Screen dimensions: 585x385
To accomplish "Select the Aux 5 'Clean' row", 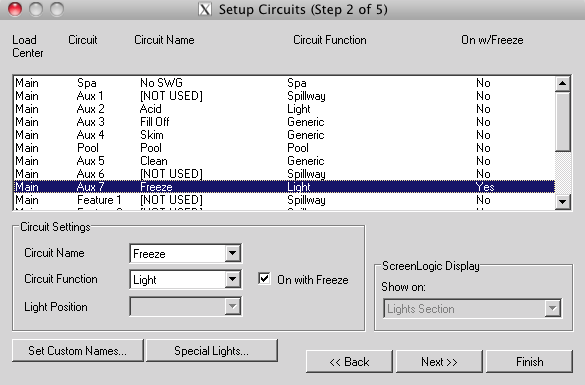I will (284, 161).
